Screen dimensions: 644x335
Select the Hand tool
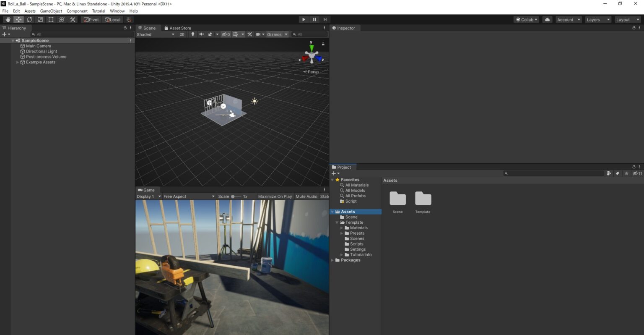[8, 20]
